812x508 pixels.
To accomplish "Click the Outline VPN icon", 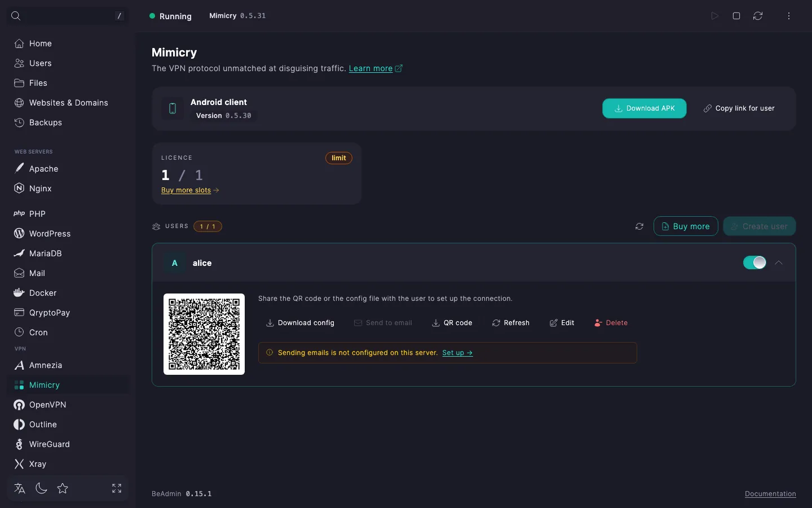I will [x=19, y=424].
